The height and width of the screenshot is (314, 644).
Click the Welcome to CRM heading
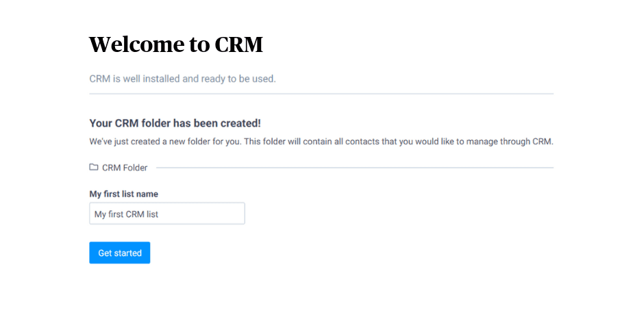pos(176,44)
